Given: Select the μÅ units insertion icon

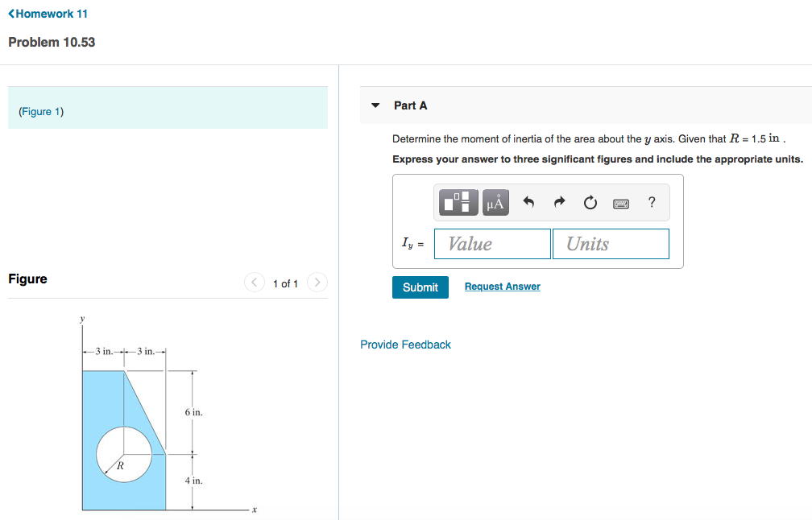Looking at the screenshot, I should [495, 202].
